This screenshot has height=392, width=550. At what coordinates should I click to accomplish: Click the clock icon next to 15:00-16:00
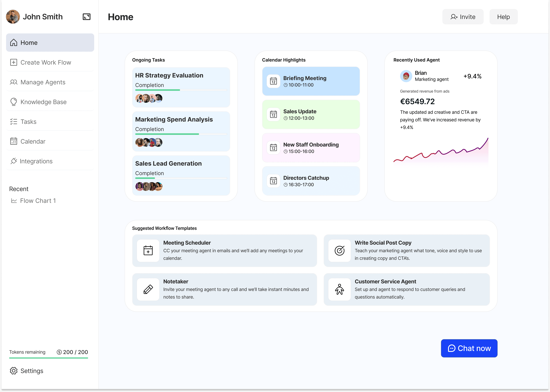286,151
